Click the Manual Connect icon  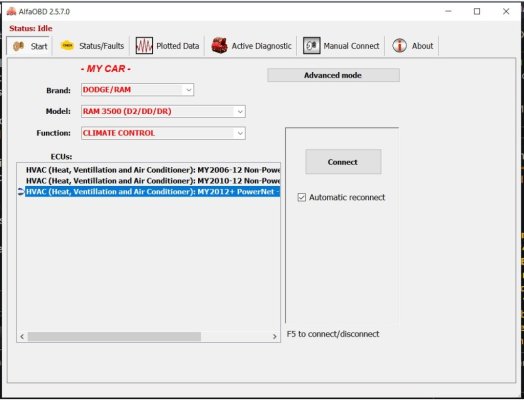click(311, 46)
